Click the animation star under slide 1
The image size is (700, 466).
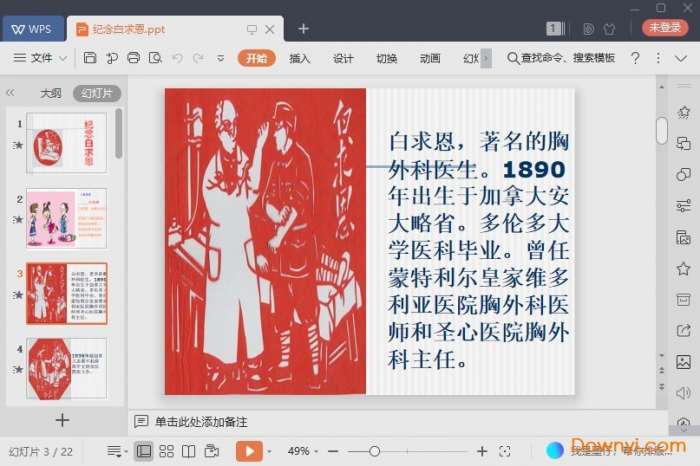(18, 145)
